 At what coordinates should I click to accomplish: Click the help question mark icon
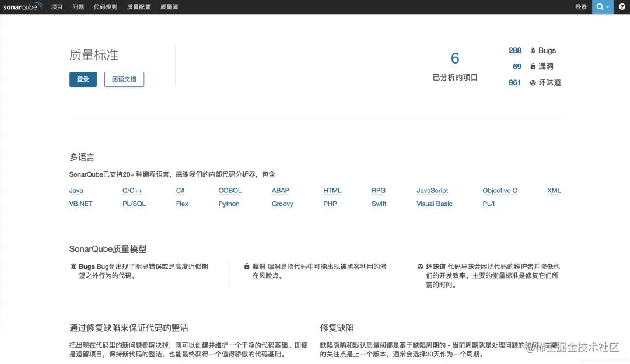[621, 6]
